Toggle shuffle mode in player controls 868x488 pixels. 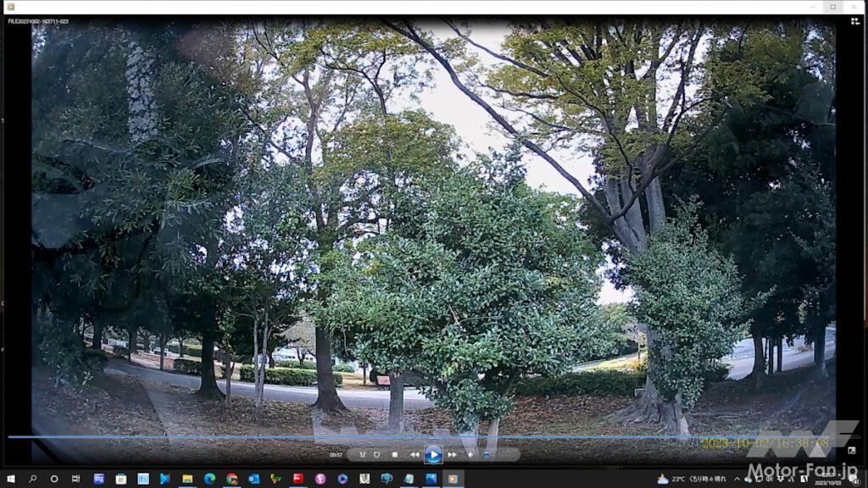(x=362, y=455)
